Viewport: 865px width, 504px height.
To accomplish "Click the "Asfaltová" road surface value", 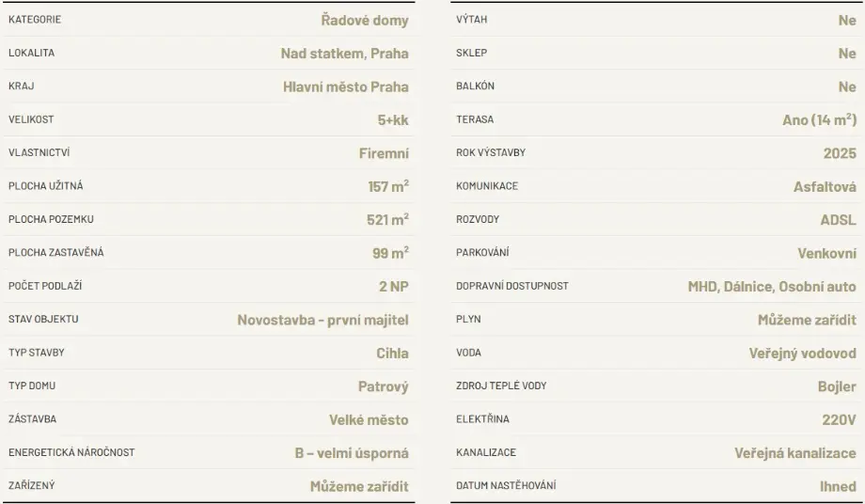I will click(825, 186).
